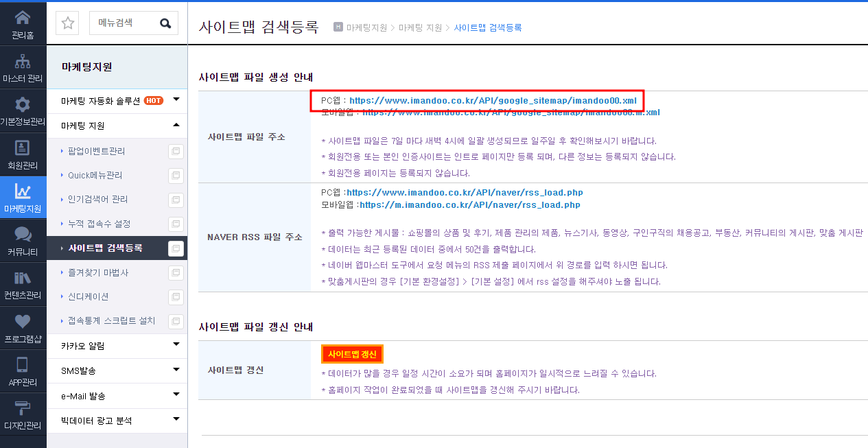This screenshot has width=868, height=448.
Task: Select 즐겨찾기 마법사 menu item
Action: pos(98,272)
